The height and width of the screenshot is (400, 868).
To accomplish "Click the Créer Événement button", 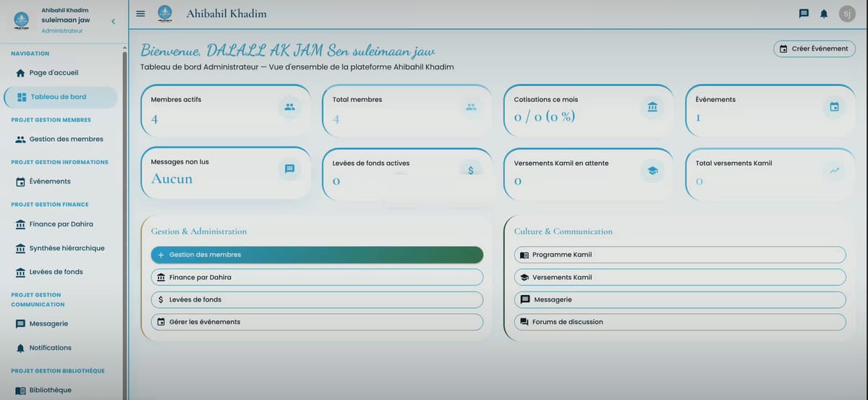I will 814,48.
